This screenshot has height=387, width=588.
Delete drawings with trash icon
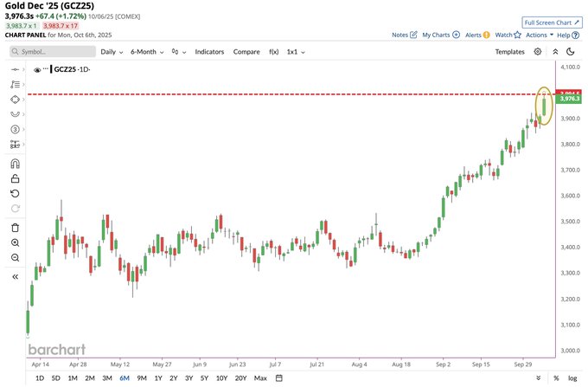[15, 228]
